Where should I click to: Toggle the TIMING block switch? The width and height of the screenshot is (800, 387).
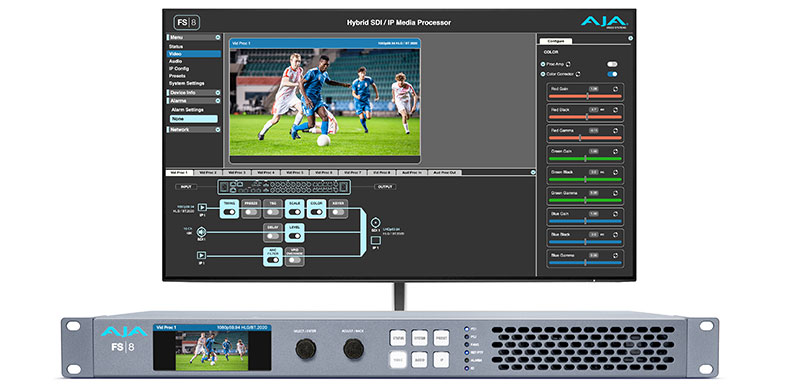tap(229, 212)
